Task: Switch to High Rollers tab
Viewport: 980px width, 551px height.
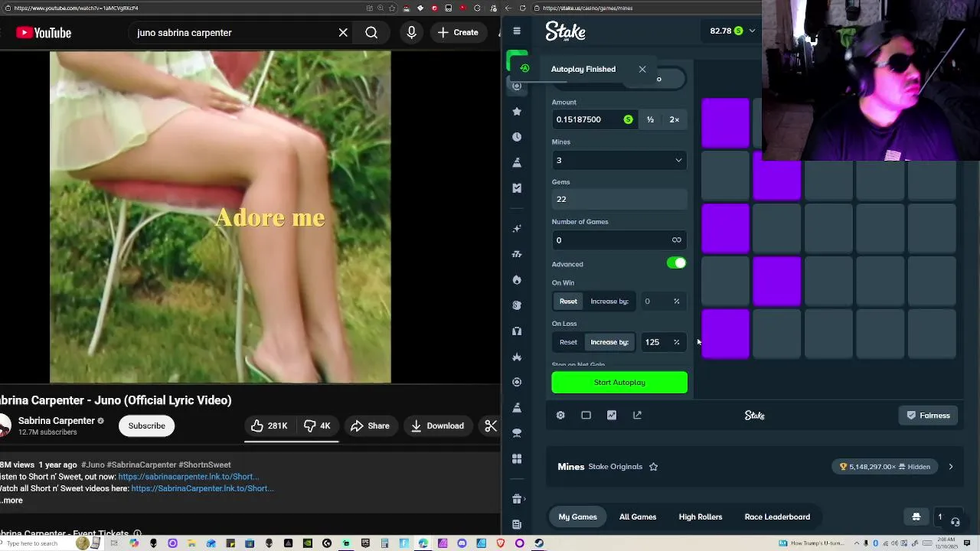Action: point(701,517)
